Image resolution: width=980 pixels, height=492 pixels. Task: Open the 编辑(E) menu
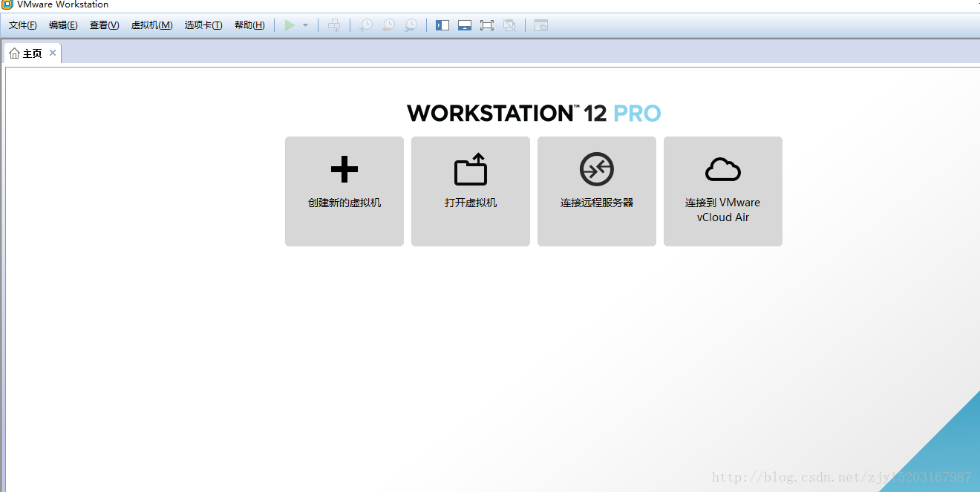(x=63, y=25)
